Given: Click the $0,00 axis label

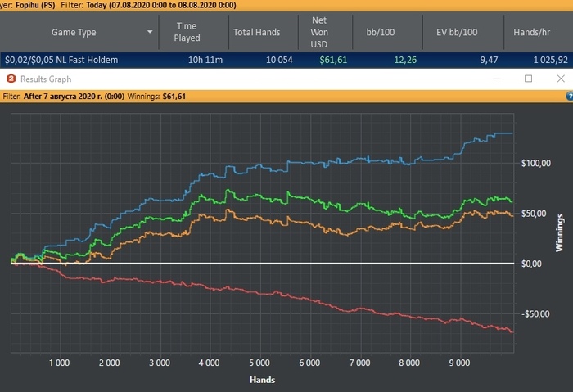Looking at the screenshot, I should (x=531, y=264).
